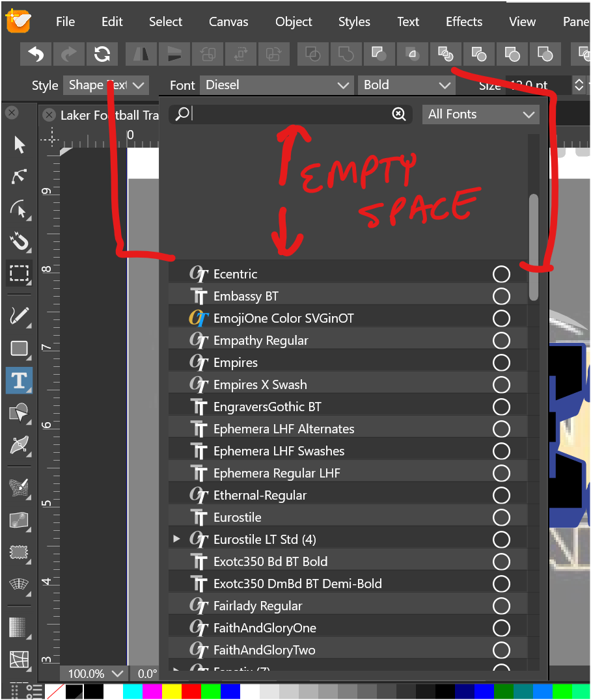Select the Text tool
591x700 pixels.
[20, 380]
